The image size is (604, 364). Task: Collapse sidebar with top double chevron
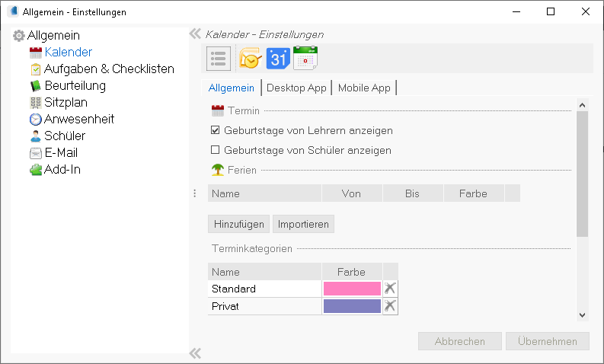[195, 34]
